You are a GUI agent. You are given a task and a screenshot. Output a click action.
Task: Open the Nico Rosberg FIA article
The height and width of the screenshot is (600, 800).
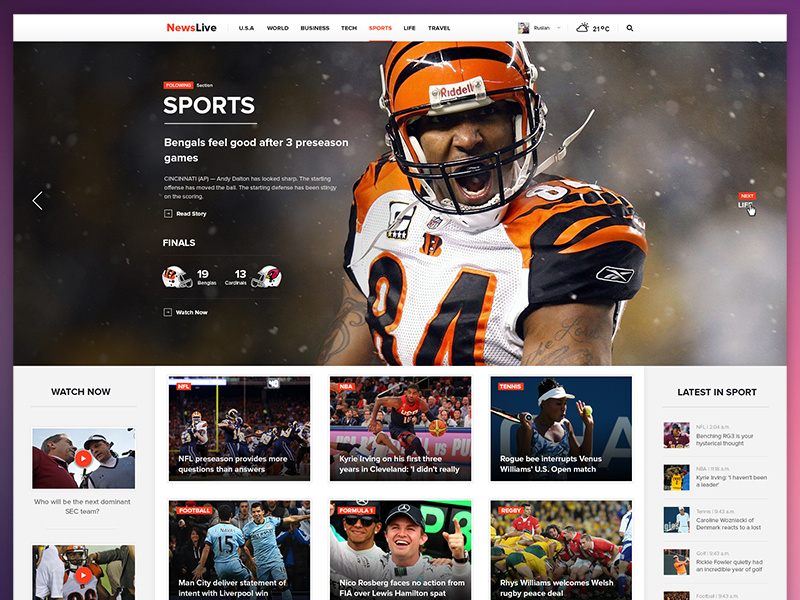[400, 550]
